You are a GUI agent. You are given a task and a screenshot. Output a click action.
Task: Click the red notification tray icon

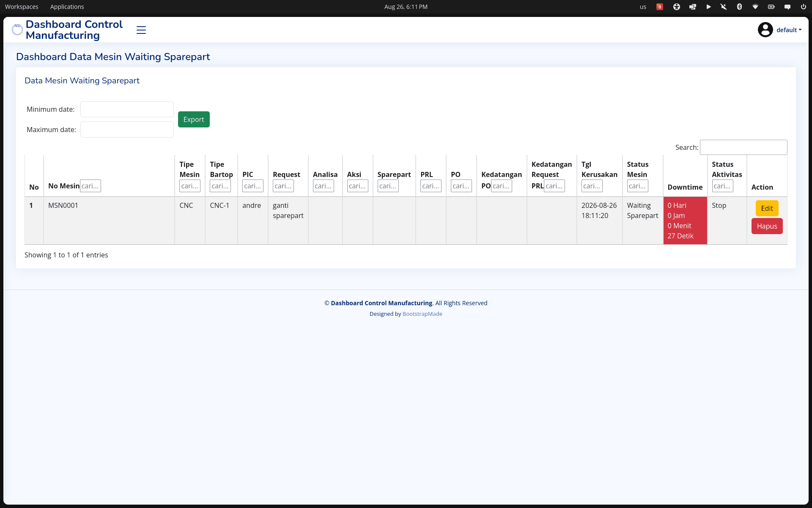[659, 7]
